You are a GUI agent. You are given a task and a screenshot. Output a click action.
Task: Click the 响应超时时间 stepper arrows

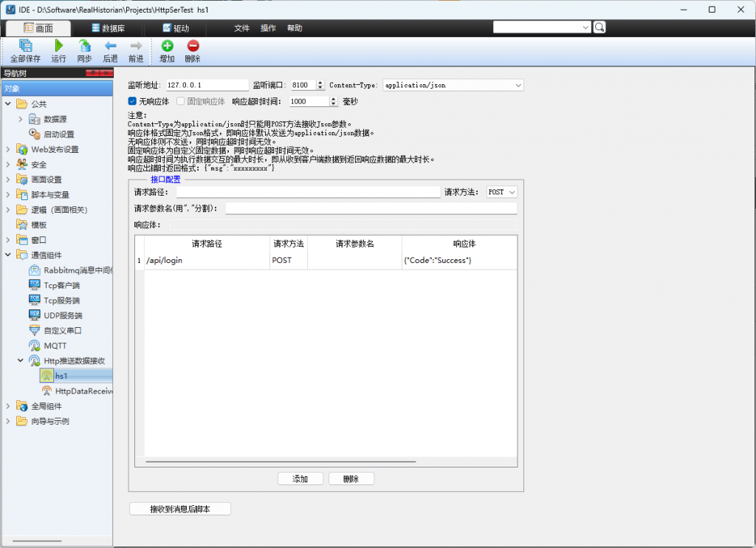pyautogui.click(x=333, y=101)
